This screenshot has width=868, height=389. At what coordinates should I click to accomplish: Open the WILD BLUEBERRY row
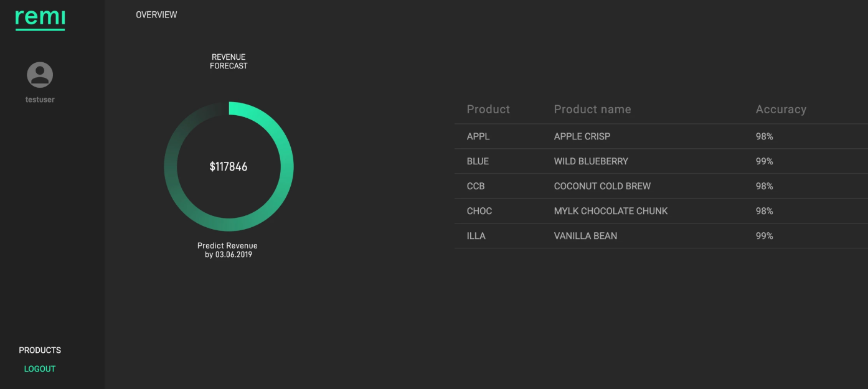(661, 161)
